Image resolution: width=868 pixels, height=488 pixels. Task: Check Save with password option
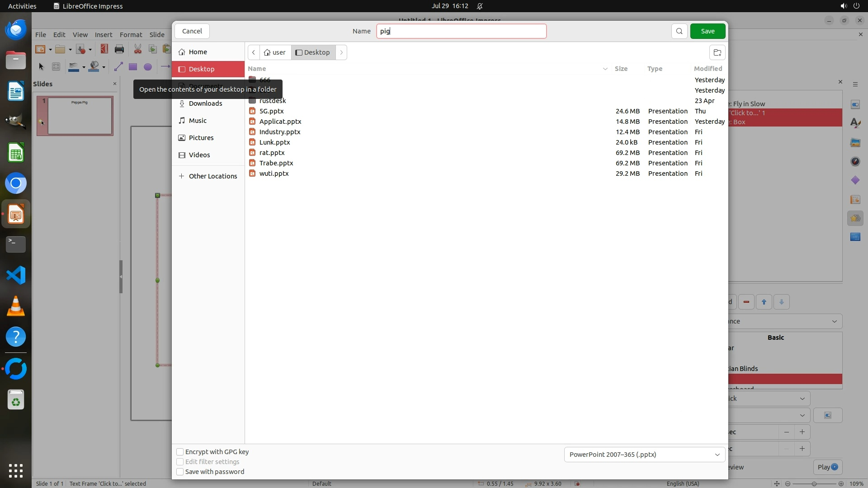tap(180, 472)
